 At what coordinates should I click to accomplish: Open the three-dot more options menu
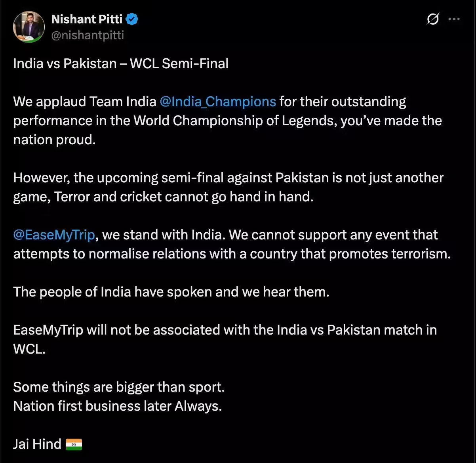click(x=454, y=19)
